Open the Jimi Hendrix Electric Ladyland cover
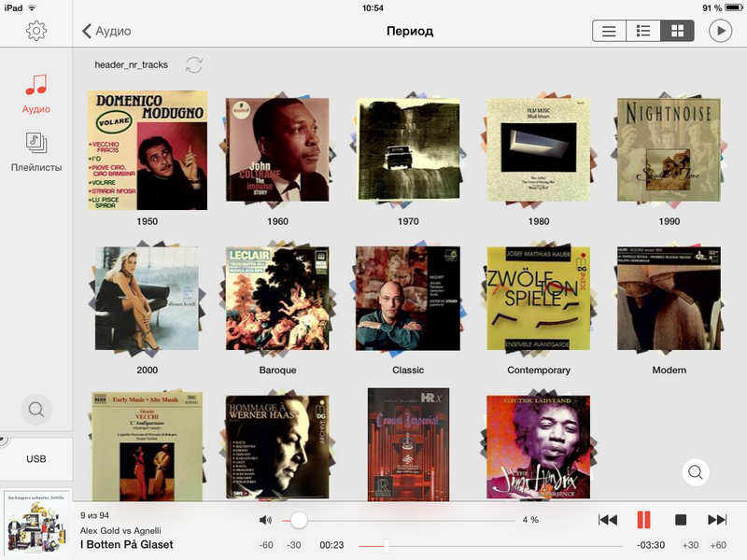 click(x=539, y=447)
